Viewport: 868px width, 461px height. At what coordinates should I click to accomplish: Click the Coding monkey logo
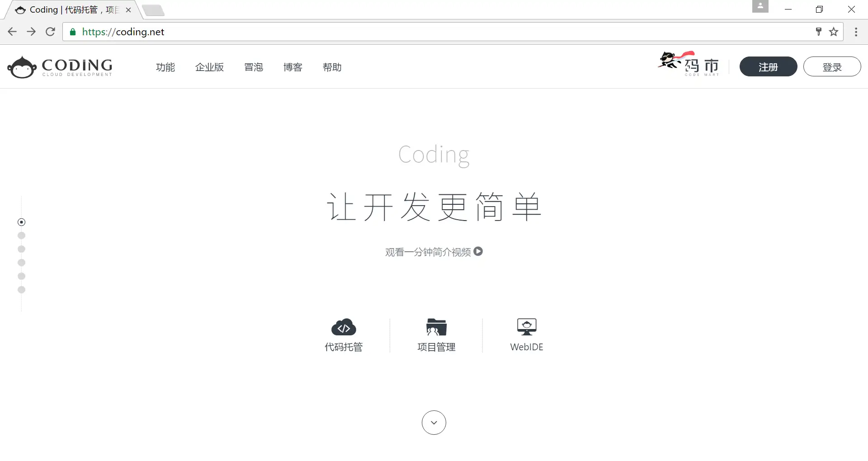point(60,67)
